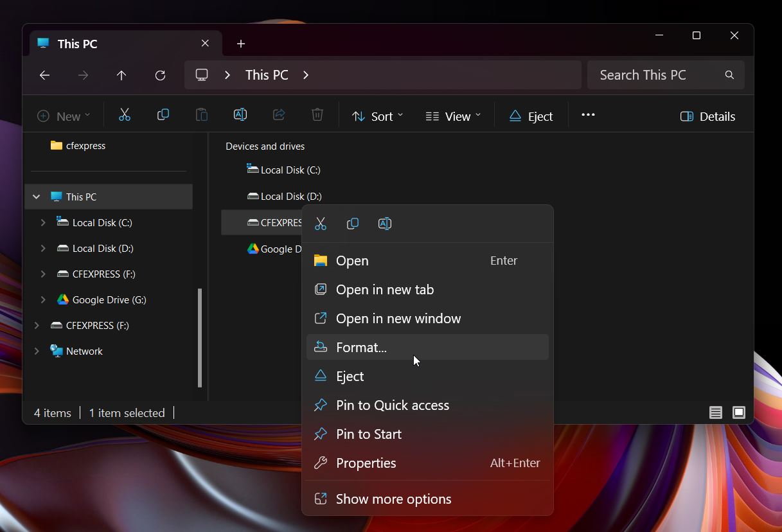This screenshot has width=782, height=532.
Task: Click the Eject button in the toolbar
Action: click(531, 116)
